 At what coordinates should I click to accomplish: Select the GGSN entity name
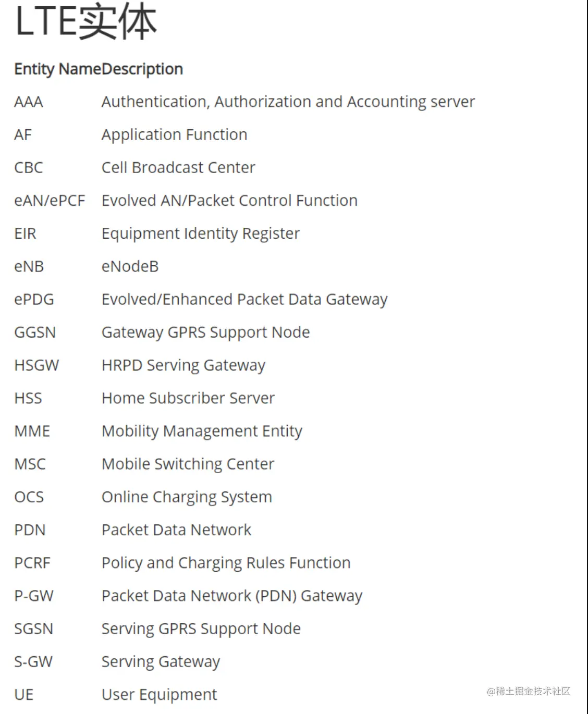pyautogui.click(x=35, y=332)
